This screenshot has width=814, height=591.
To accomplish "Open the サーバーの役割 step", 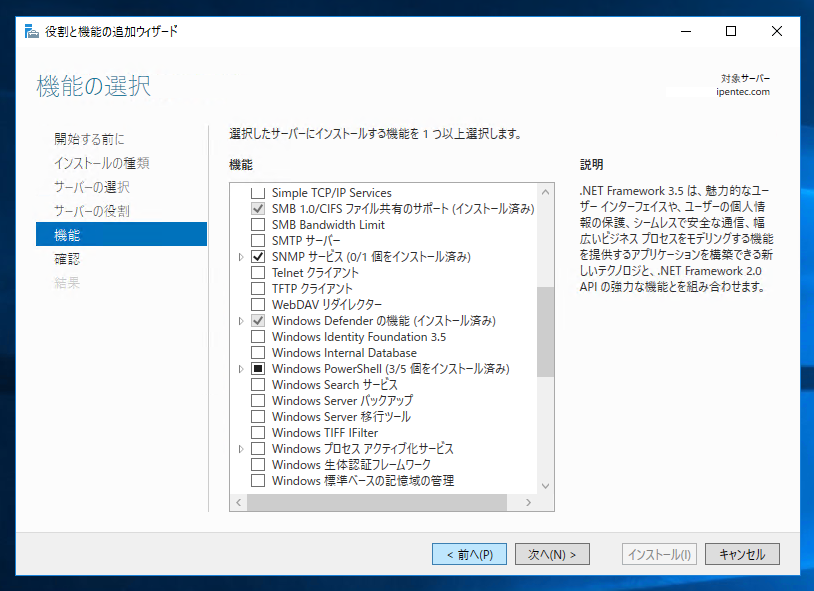I will (x=92, y=211).
